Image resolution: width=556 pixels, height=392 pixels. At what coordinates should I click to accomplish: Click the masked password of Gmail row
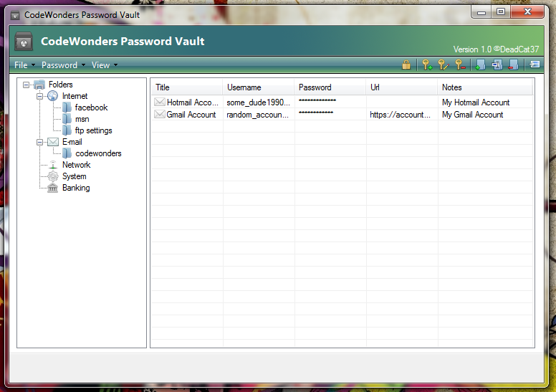coord(315,113)
